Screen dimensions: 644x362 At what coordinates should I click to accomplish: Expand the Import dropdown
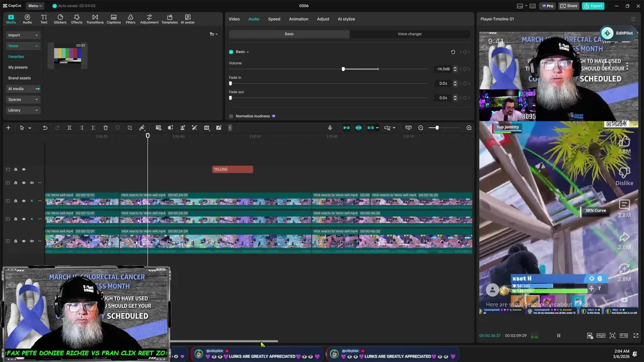[x=23, y=35]
